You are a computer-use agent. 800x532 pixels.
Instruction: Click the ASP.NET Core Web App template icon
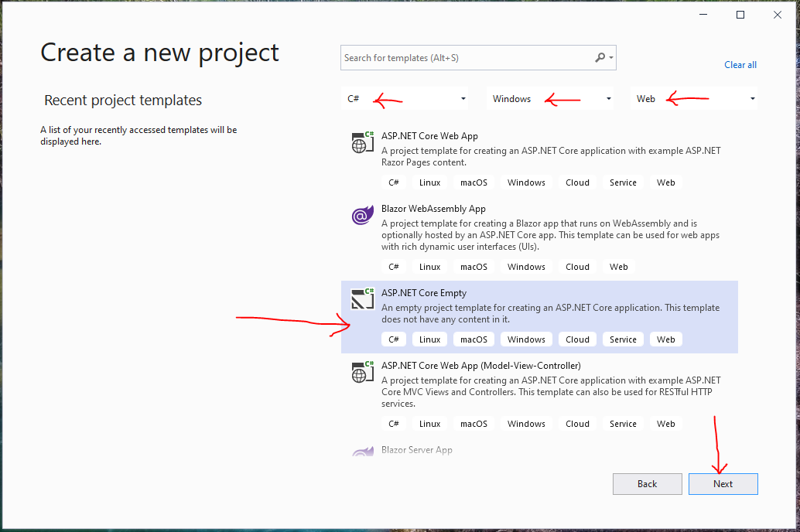[363, 142]
